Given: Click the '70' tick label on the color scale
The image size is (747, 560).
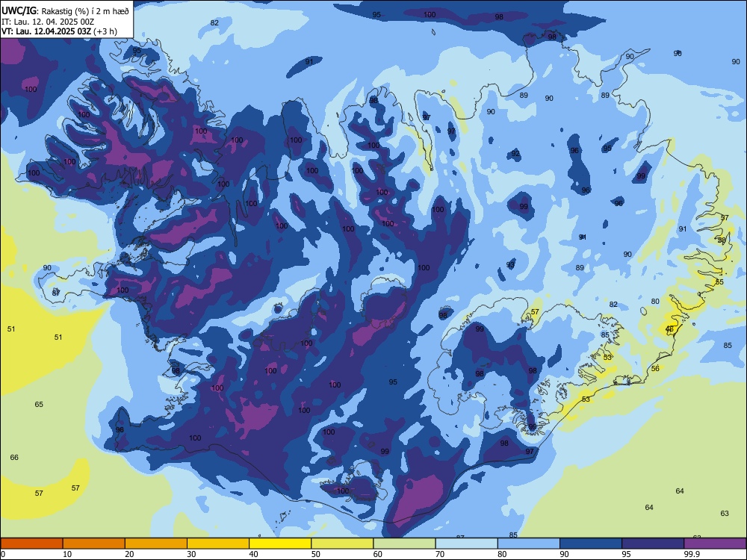Looking at the screenshot, I should [440, 554].
